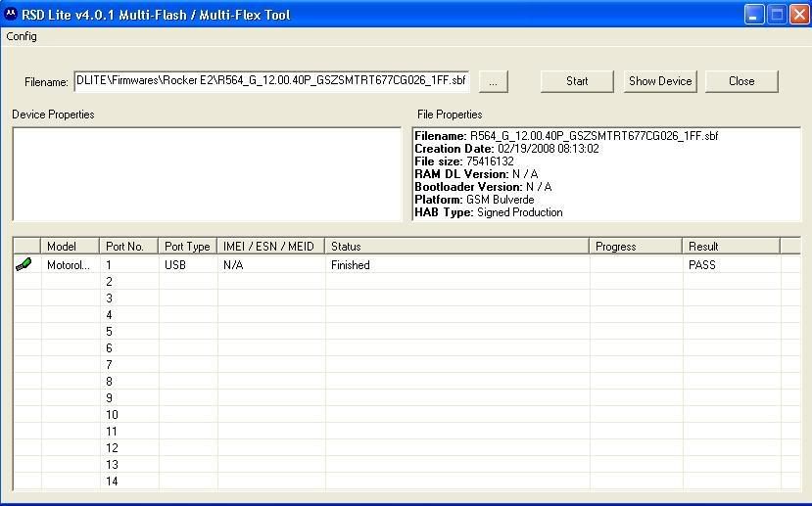Viewport: 812px width, 506px height.
Task: Click the Model column header
Action: tap(70, 247)
